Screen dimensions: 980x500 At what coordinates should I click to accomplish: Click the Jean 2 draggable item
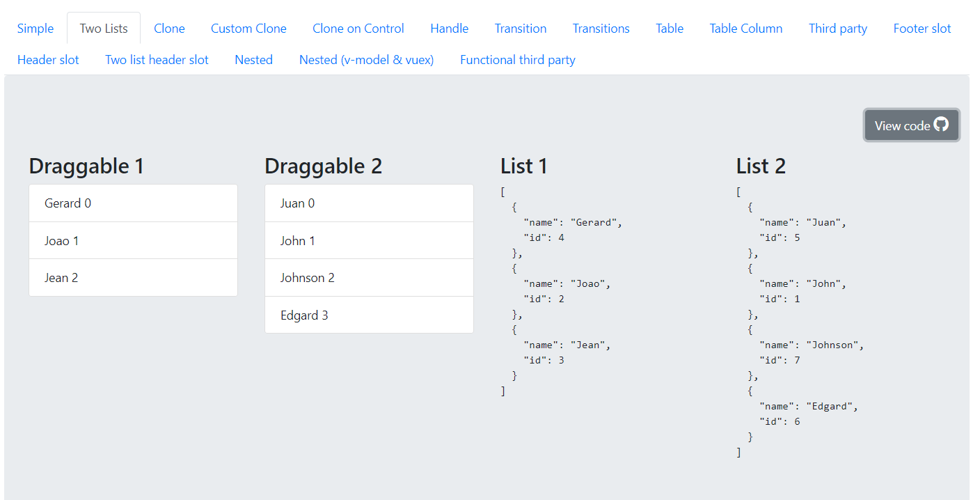pyautogui.click(x=133, y=278)
